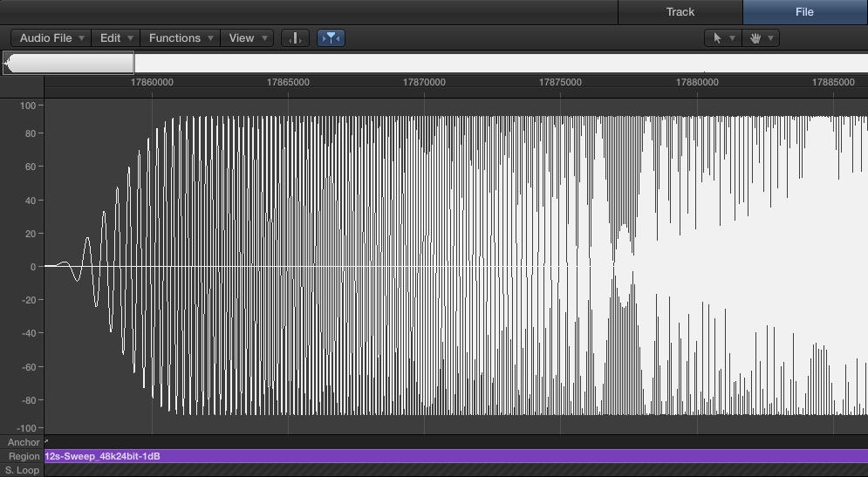Expand the hand tool dropdown arrow
The image size is (868, 477).
(x=770, y=38)
